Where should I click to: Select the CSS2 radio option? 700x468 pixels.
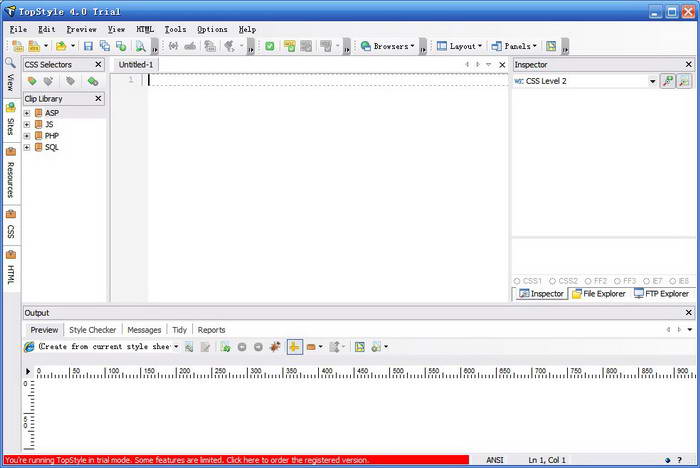pyautogui.click(x=563, y=281)
